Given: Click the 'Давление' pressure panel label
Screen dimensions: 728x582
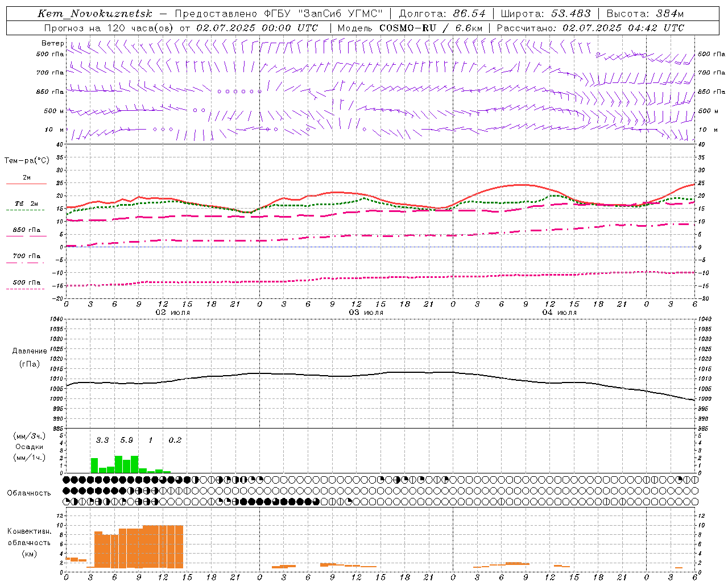Looking at the screenshot, I should (30, 351).
